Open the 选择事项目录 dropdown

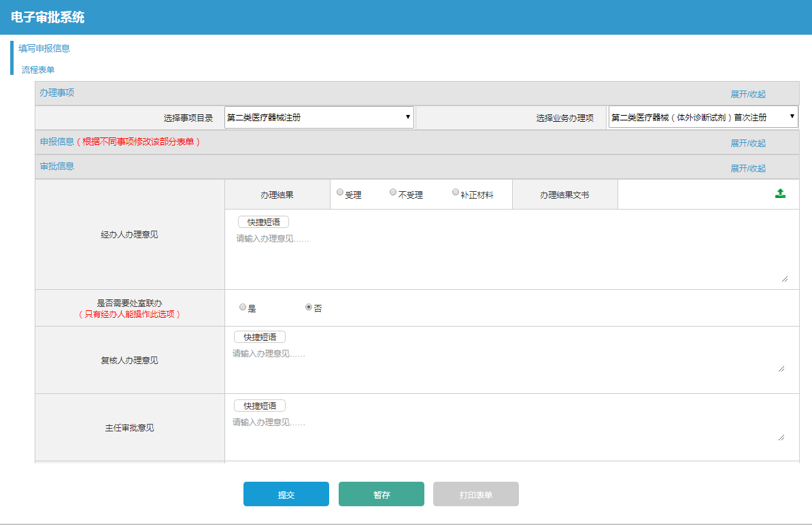[319, 117]
